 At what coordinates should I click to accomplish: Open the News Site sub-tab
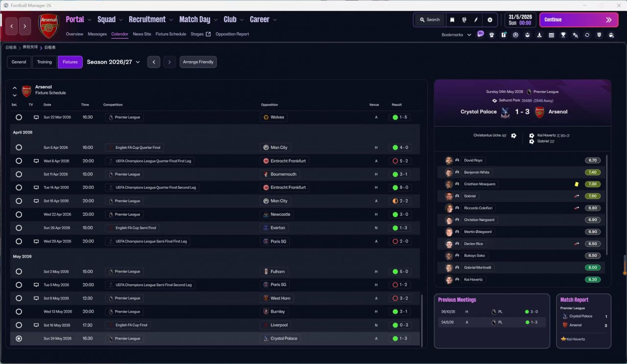click(142, 34)
